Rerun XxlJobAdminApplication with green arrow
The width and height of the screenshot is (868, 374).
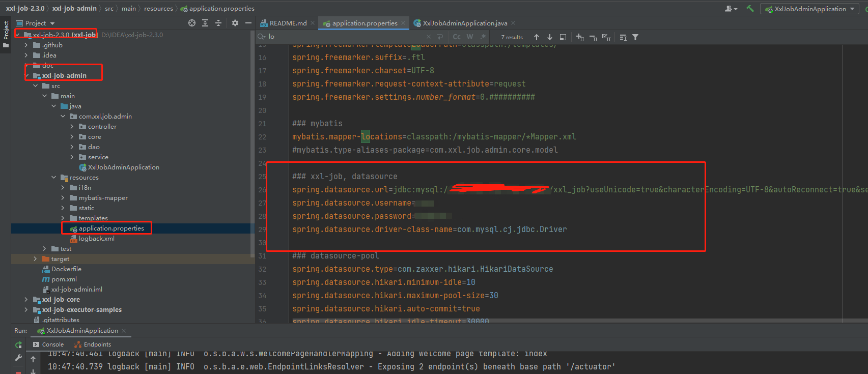[x=18, y=345]
